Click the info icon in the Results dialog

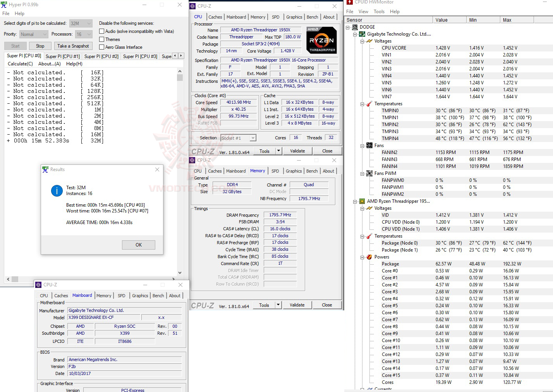point(57,190)
